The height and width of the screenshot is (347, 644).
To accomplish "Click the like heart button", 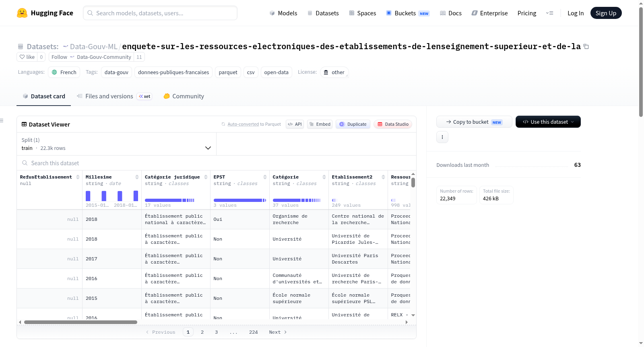I will pos(27,57).
